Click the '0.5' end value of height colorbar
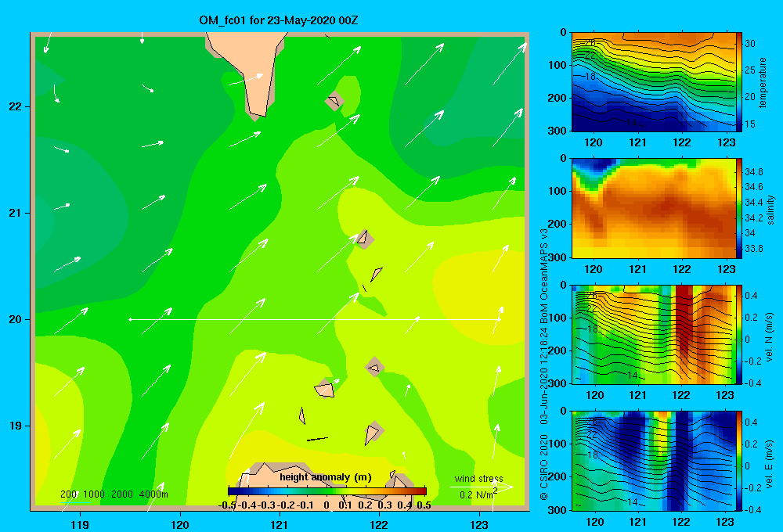 (424, 505)
